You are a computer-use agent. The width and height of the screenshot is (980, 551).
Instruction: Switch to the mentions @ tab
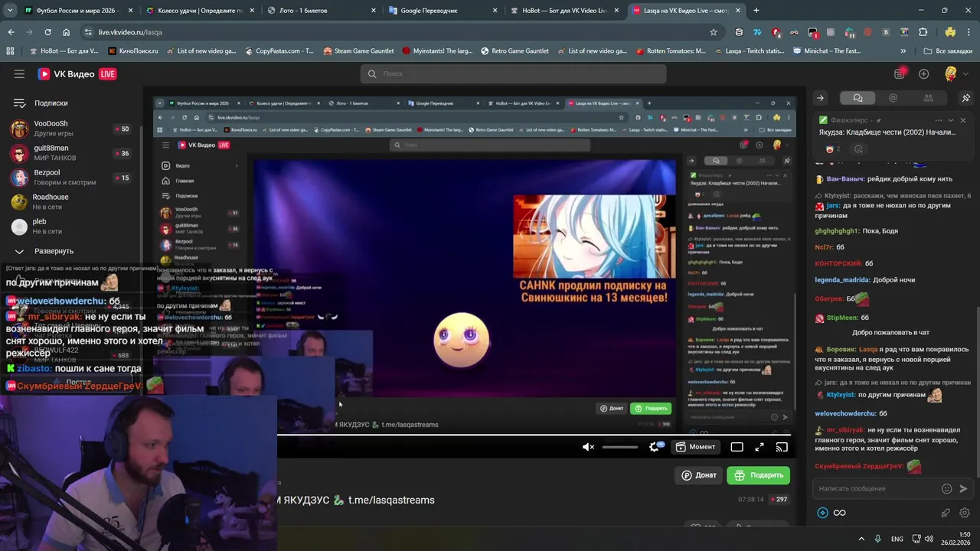coord(893,98)
